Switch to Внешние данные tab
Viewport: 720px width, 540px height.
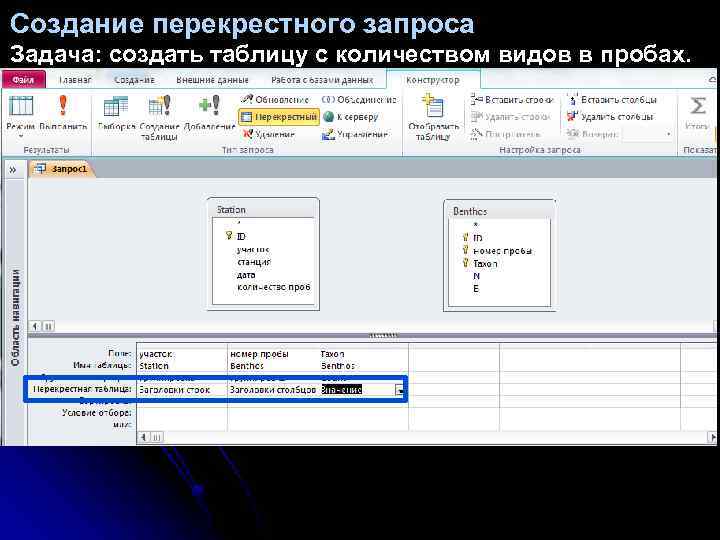[212, 80]
